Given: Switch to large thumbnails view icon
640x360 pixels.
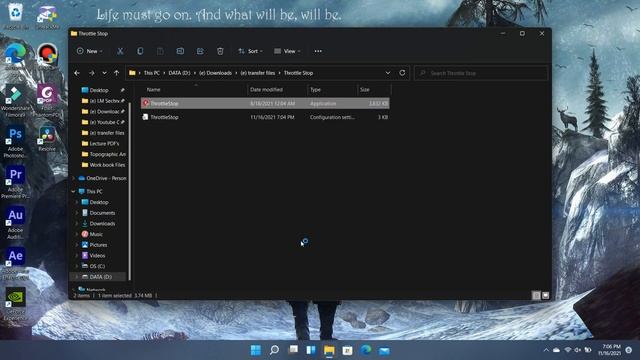Looking at the screenshot, I should 546,296.
